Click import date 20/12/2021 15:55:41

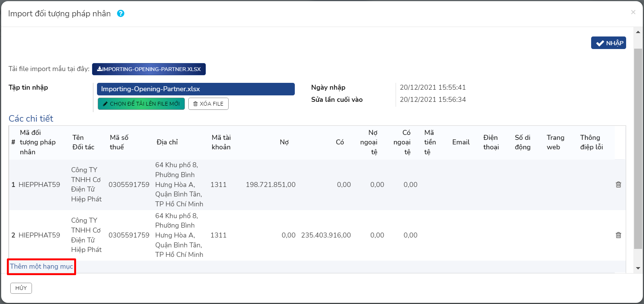tap(433, 87)
